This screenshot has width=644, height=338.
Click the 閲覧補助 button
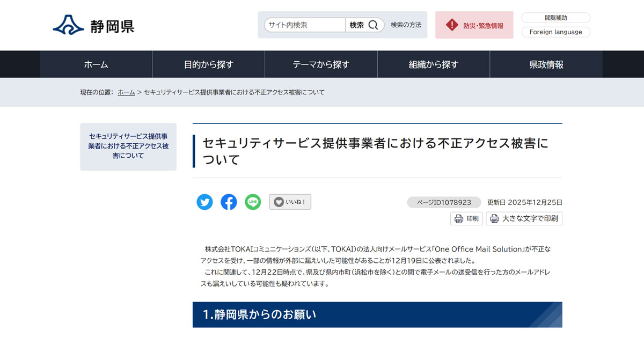click(x=555, y=17)
